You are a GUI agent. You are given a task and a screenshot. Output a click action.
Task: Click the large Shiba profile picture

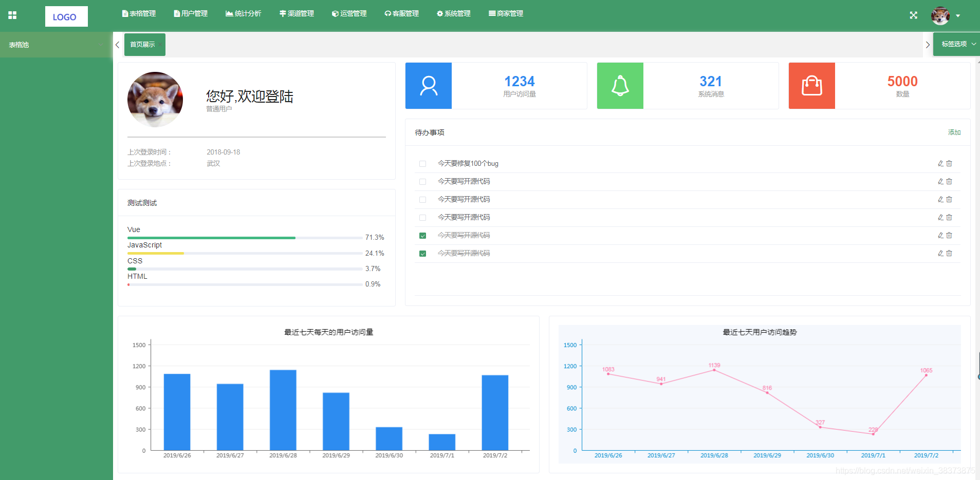pyautogui.click(x=155, y=100)
